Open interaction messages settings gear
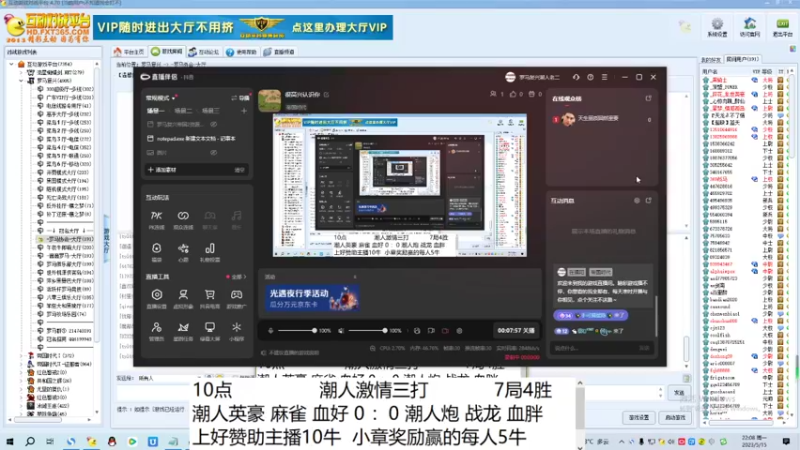This screenshot has width=800, height=450. (x=637, y=201)
